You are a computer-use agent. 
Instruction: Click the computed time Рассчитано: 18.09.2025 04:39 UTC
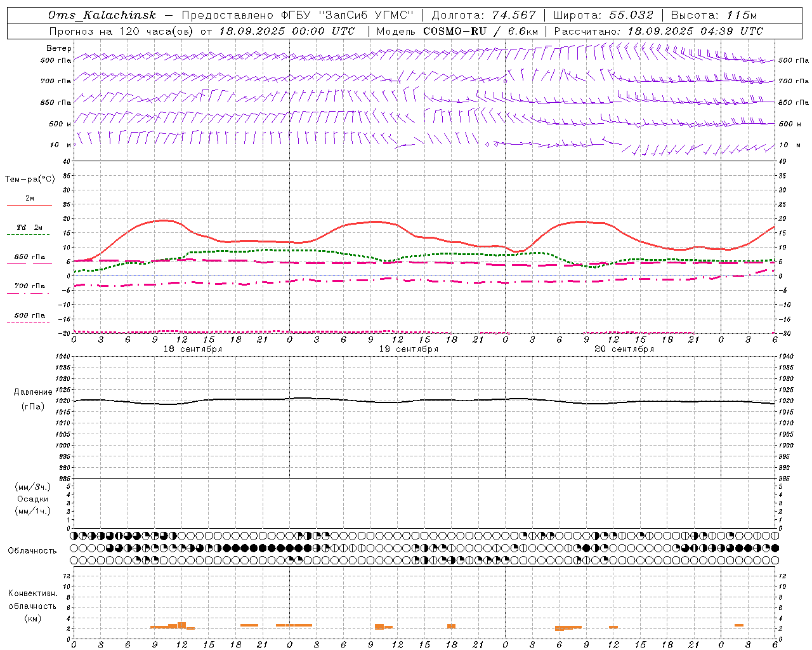point(658,31)
